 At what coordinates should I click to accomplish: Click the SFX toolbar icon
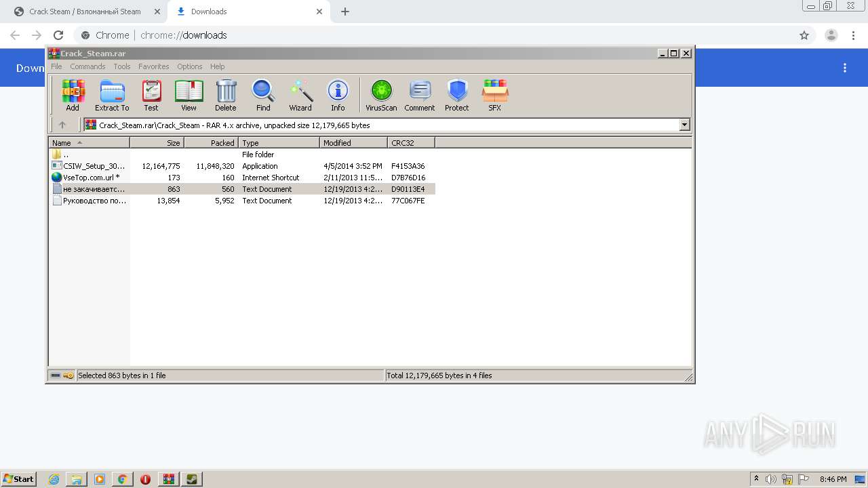tap(495, 95)
